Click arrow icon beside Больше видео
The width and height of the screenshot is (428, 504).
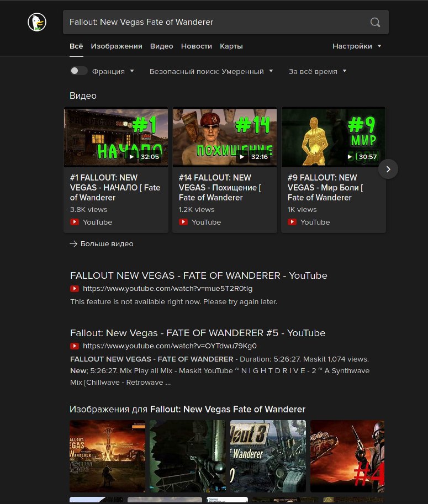[x=73, y=244]
